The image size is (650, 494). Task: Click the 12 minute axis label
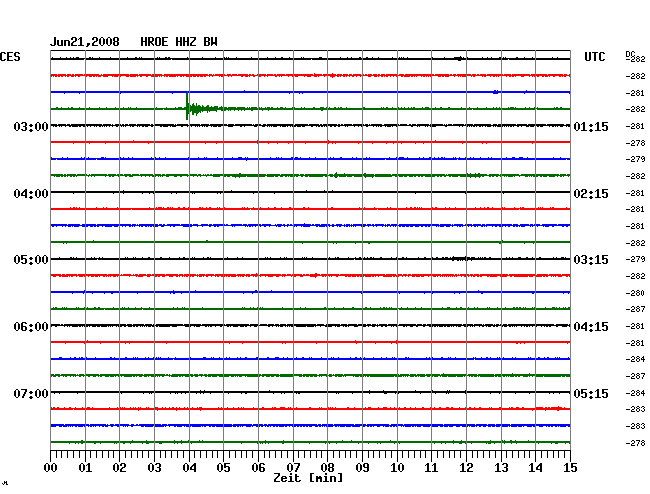[x=466, y=467]
